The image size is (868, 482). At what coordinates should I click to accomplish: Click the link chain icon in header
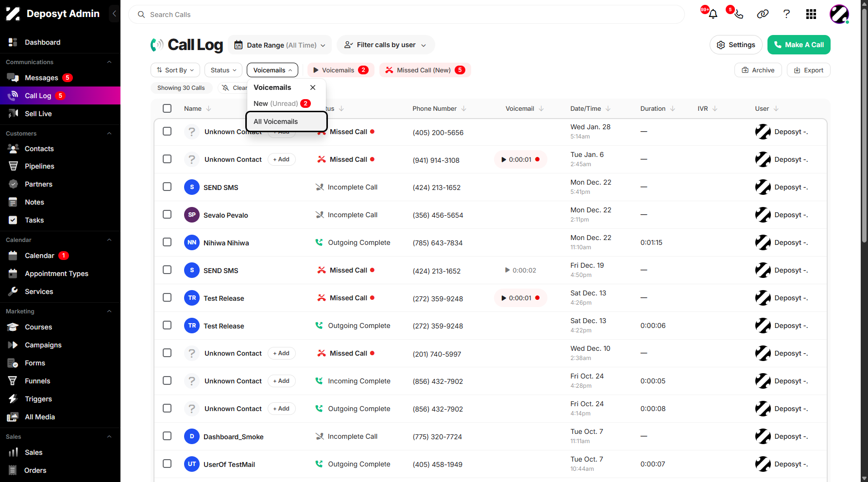coord(763,14)
